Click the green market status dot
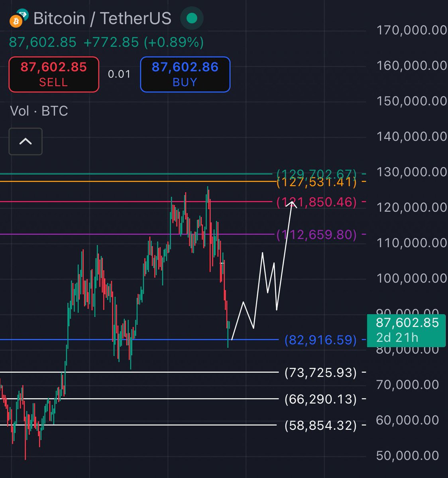The width and height of the screenshot is (448, 478). tap(192, 18)
